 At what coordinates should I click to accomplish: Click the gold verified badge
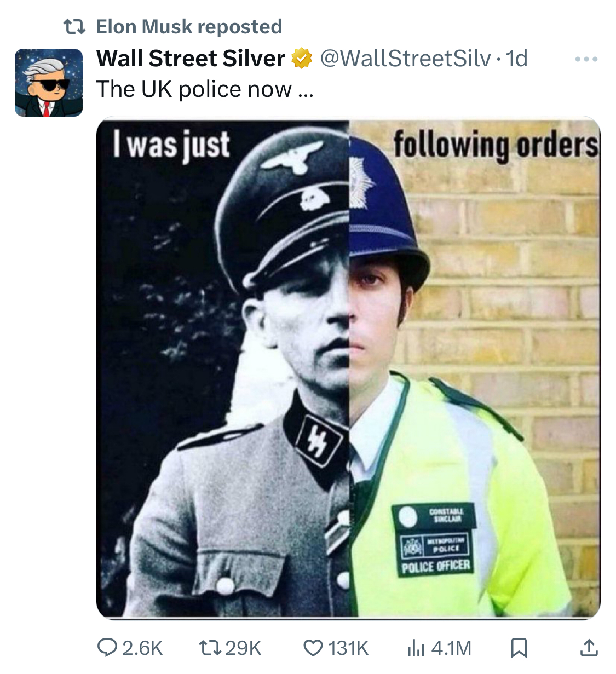click(301, 59)
